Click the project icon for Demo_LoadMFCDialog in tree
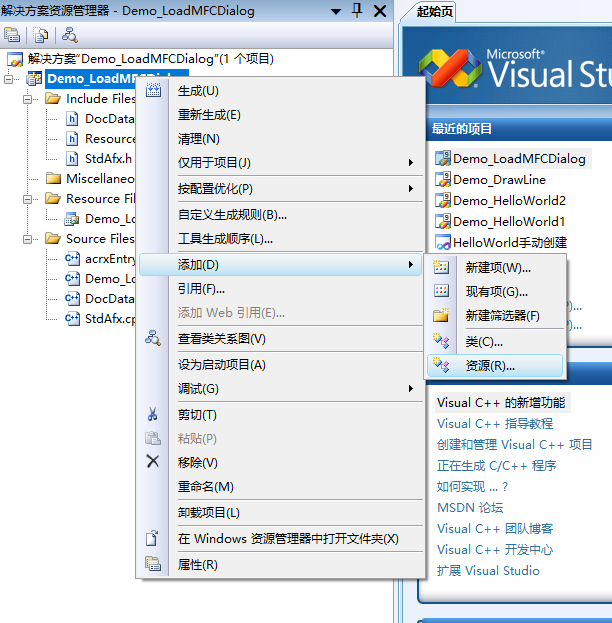The image size is (612, 623). [34, 79]
